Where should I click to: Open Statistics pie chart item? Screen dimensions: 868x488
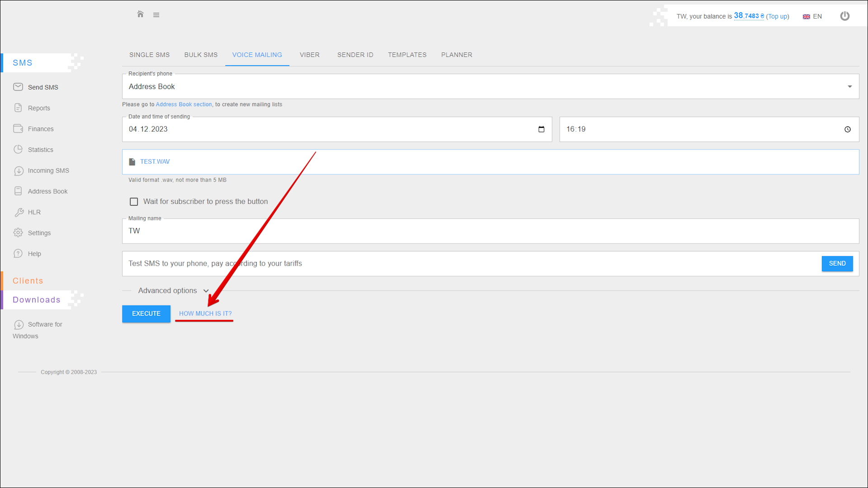tap(40, 150)
